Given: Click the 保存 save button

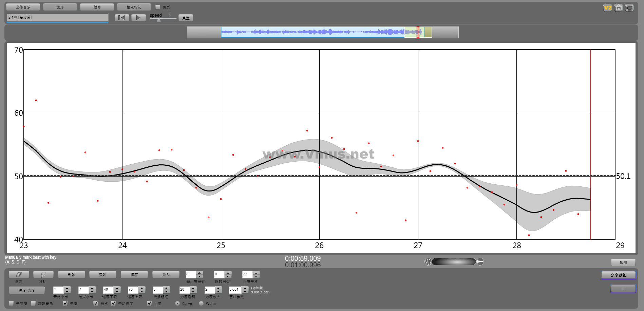Looking at the screenshot, I should pos(134,274).
